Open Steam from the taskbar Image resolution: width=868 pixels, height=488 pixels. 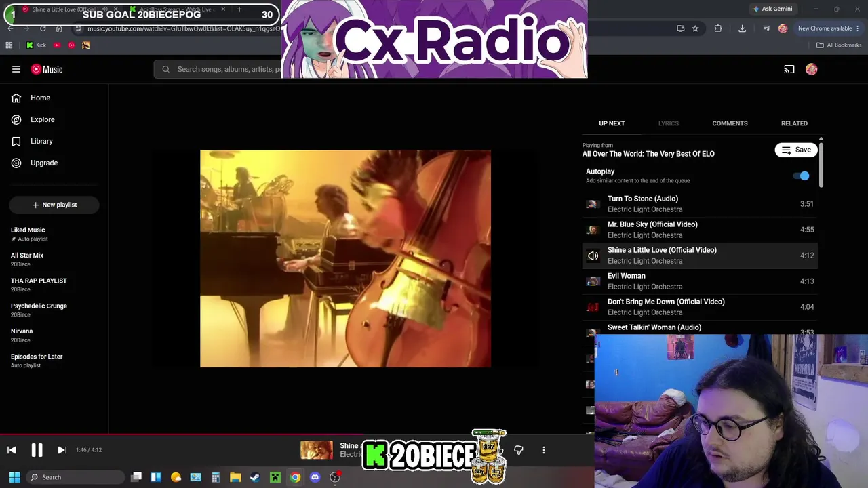pos(255,477)
